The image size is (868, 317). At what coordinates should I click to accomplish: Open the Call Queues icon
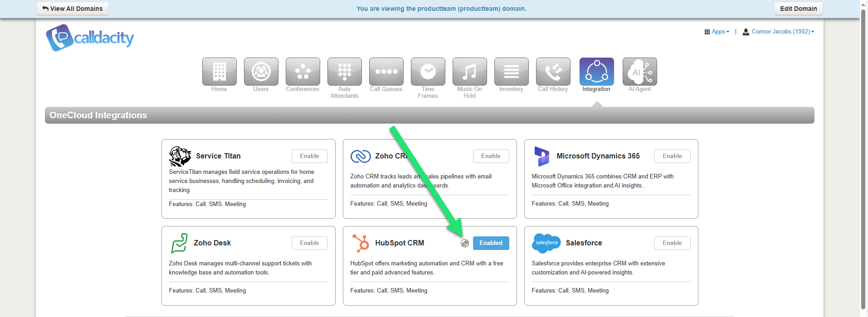coord(386,72)
